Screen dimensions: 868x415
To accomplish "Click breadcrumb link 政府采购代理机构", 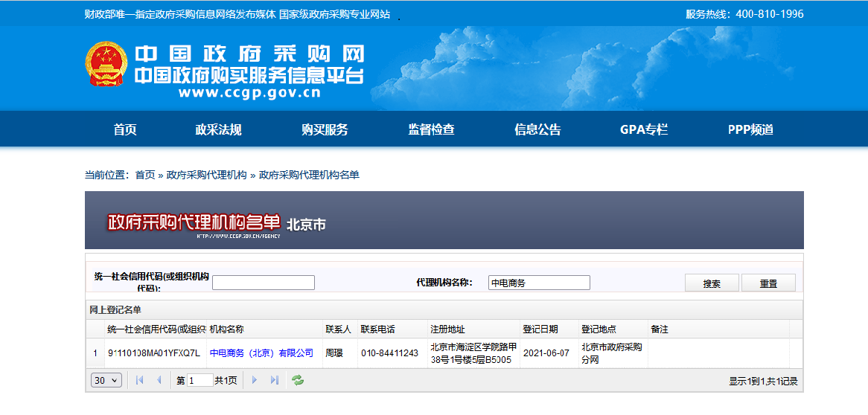I will 206,175.
